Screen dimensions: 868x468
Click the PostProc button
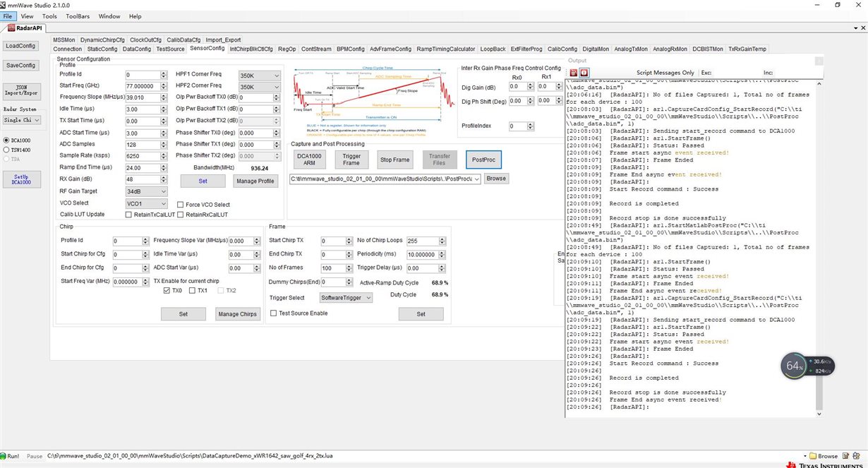pyautogui.click(x=483, y=160)
